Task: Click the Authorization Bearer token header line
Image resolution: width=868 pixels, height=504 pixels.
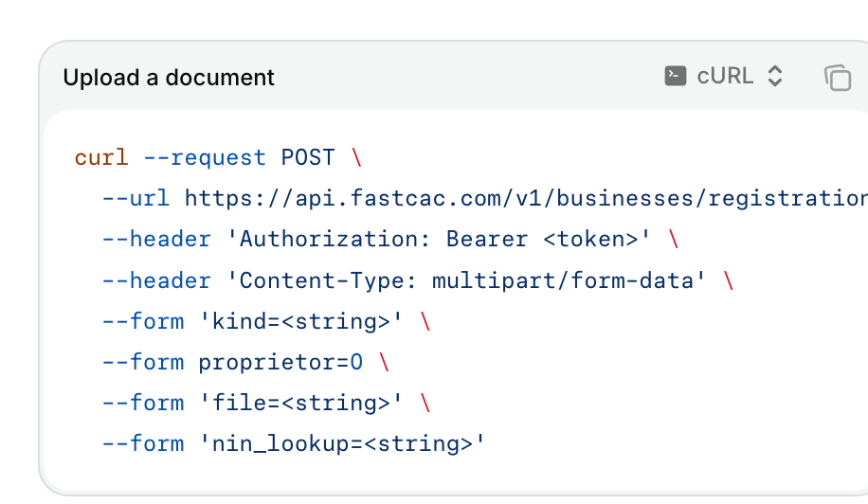Action: coord(390,239)
